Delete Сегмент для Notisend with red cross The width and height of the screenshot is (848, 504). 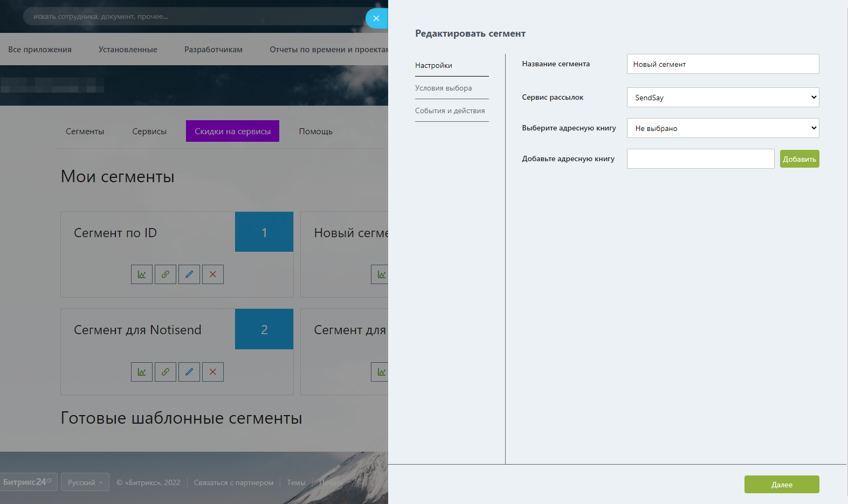(x=213, y=372)
